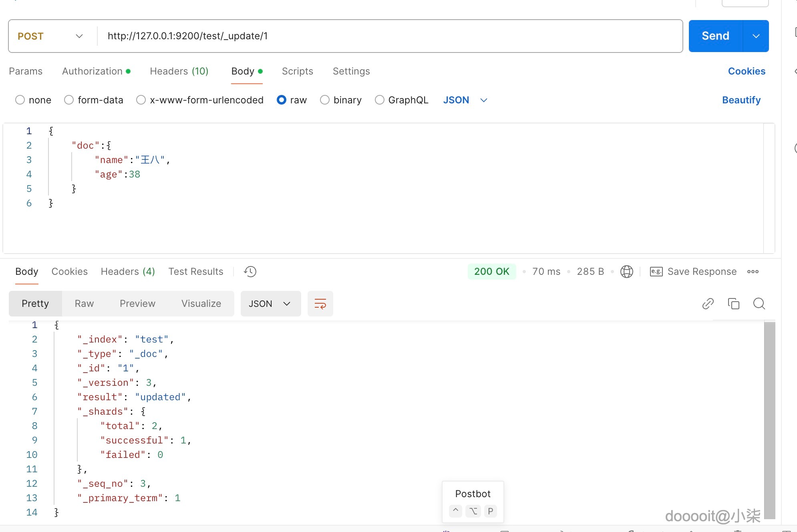Open search in response with magnifier icon

click(x=759, y=304)
